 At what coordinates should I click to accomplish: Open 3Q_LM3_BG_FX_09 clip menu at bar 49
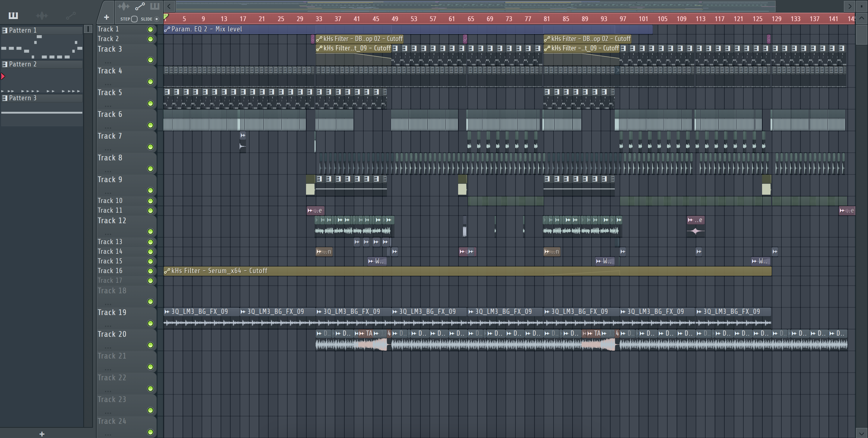coord(395,312)
